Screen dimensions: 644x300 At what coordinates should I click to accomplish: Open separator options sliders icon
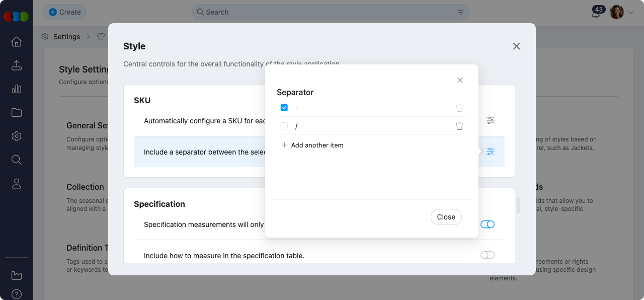point(491,152)
